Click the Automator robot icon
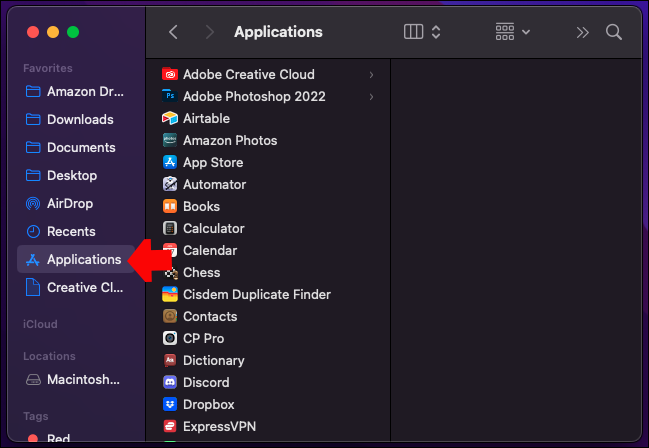The height and width of the screenshot is (448, 649). [170, 184]
